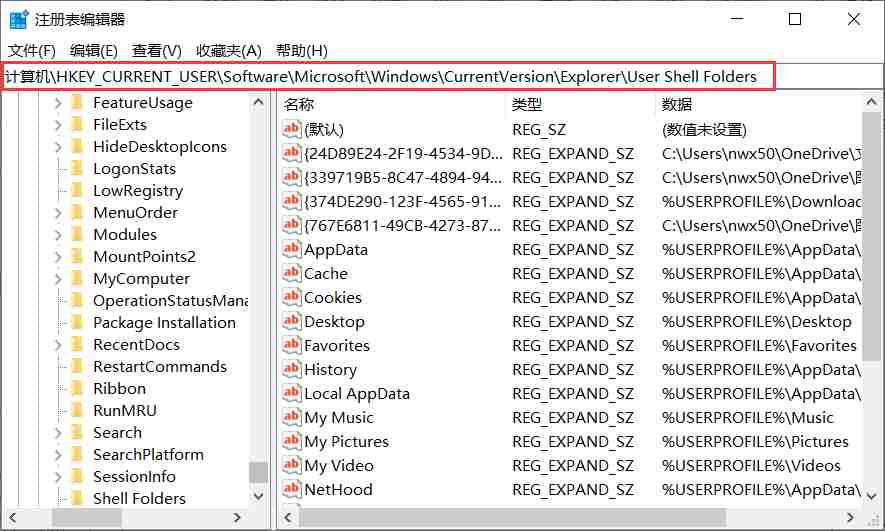Click the History string value icon
Image resolution: width=885 pixels, height=531 pixels.
(x=291, y=369)
